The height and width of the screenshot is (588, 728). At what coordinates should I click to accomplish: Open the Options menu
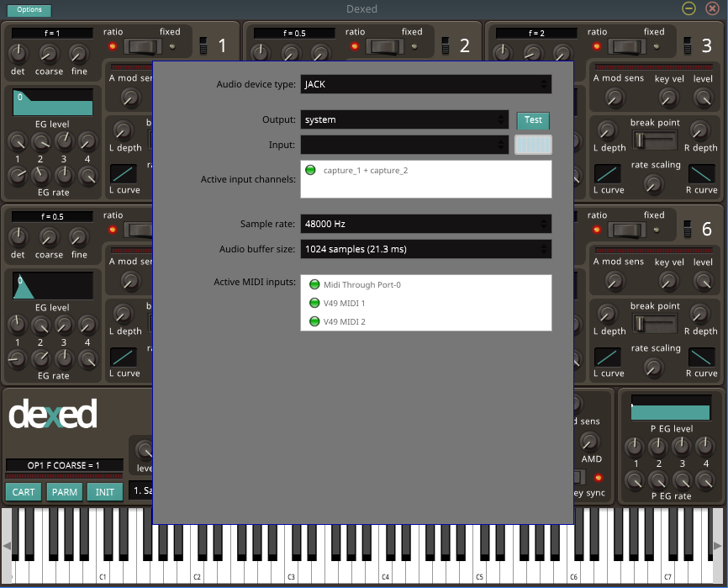[x=29, y=10]
